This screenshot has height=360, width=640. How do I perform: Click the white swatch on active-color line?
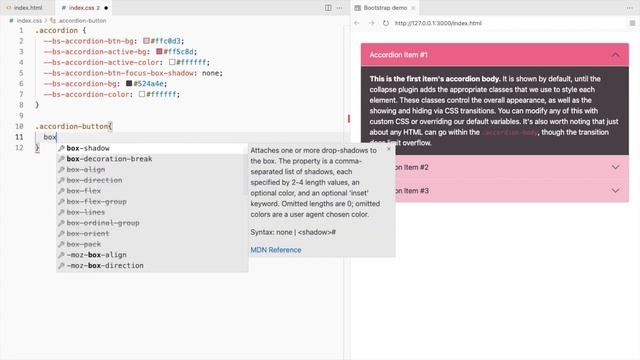tap(172, 62)
